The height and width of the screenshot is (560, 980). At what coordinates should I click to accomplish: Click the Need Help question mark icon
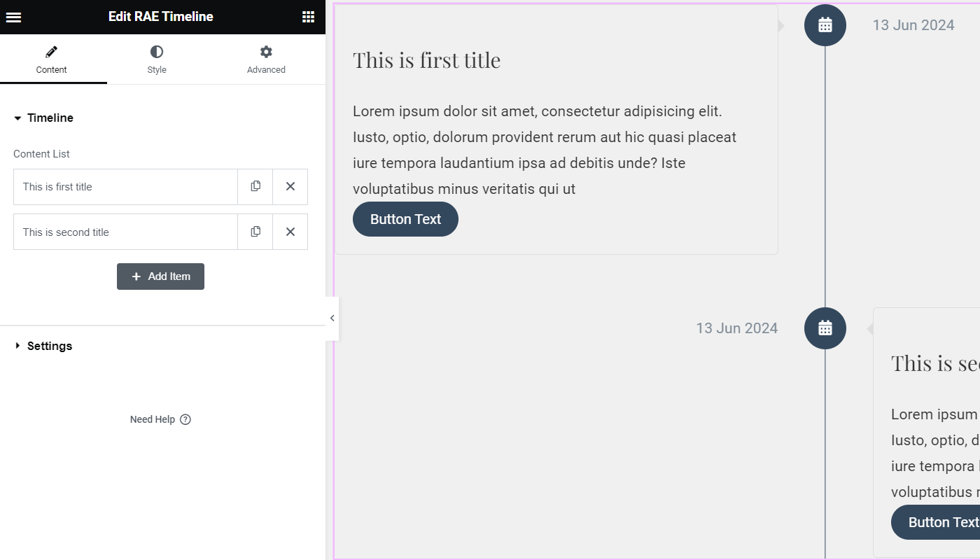[x=185, y=419]
